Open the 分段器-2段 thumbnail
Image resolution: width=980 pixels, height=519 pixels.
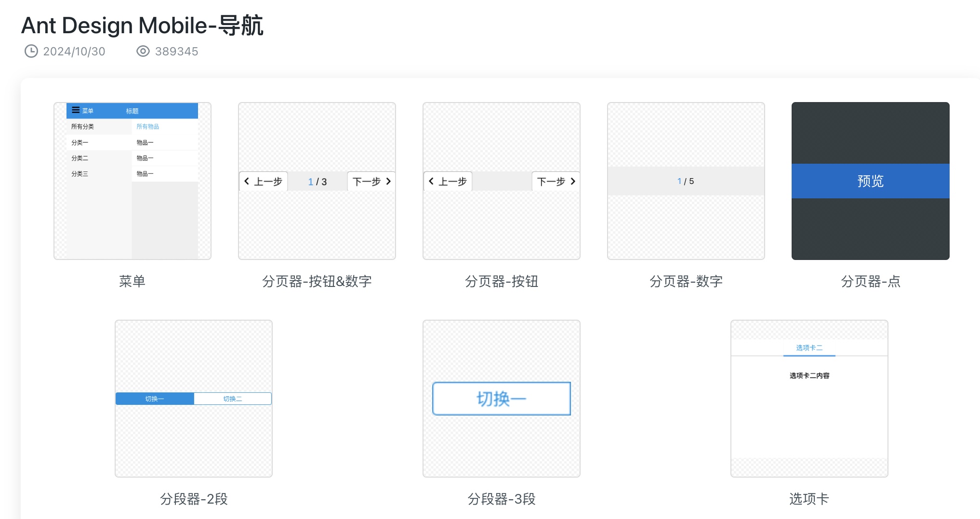(x=194, y=399)
